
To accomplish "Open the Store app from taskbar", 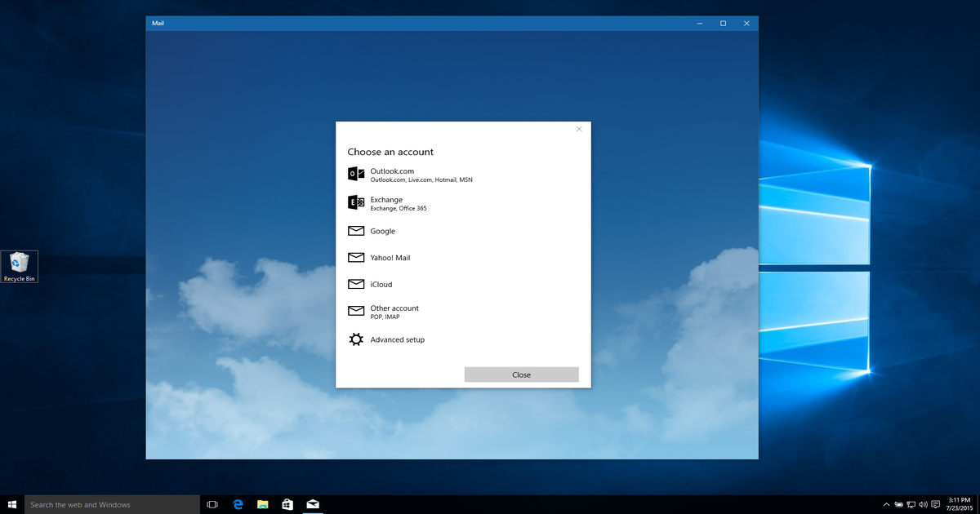I will [287, 504].
